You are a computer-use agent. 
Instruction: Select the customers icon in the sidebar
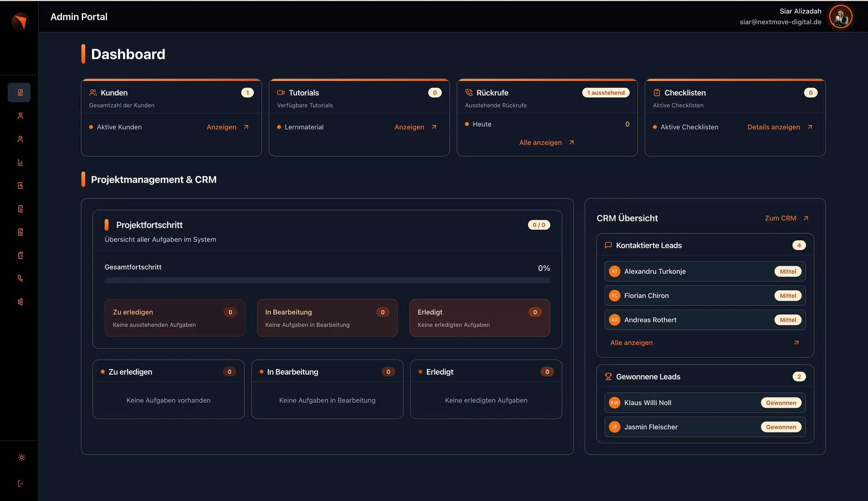click(x=19, y=115)
